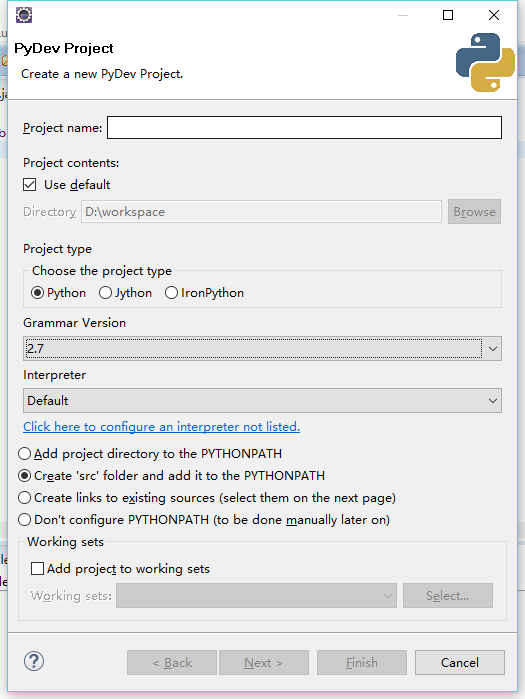Open the Grammar Version dropdown
Screen dimensions: 525x699
[262, 349]
